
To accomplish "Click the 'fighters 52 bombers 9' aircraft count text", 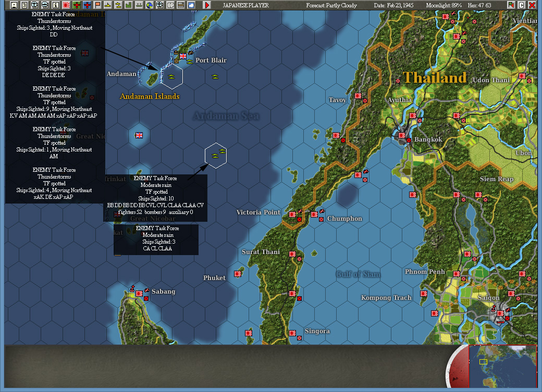I will [x=155, y=212].
